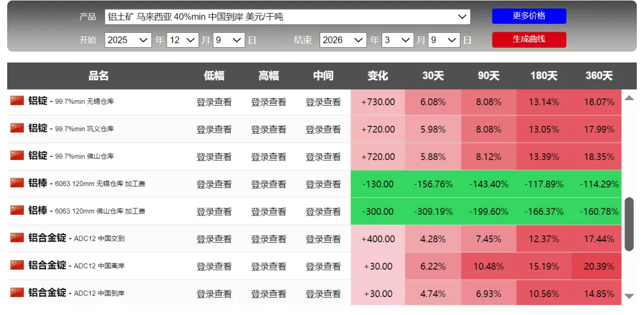Click the 变化 column header
Image resolution: width=644 pixels, height=315 pixels.
click(378, 76)
